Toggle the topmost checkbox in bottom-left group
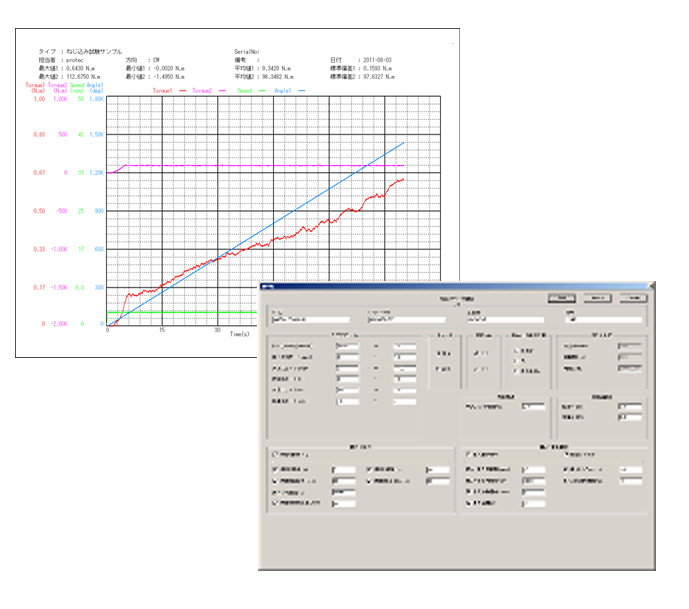Viewport: 689px width, 609px height. tap(276, 453)
